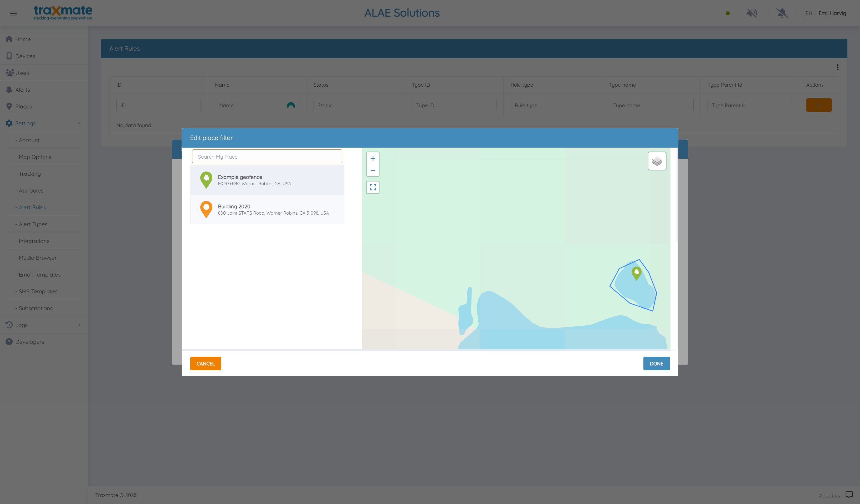This screenshot has width=860, height=504.
Task: Toggle map fullscreen view
Action: [x=373, y=187]
